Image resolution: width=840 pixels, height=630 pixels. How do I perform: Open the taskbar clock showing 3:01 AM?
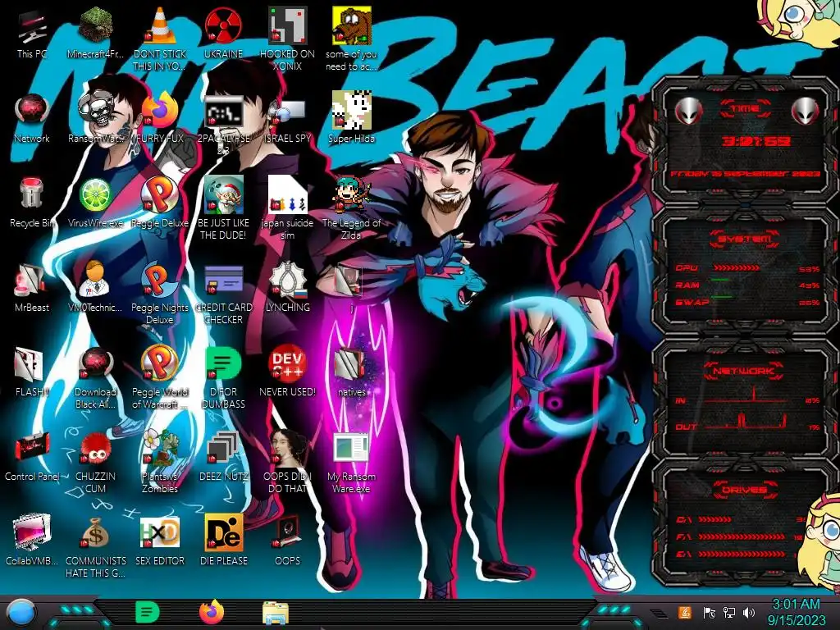click(796, 613)
